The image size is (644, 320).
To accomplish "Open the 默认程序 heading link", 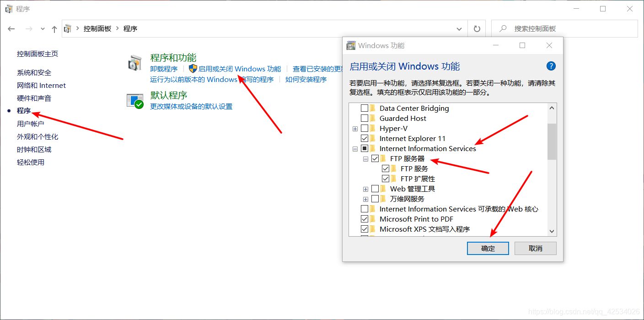I will 169,95.
